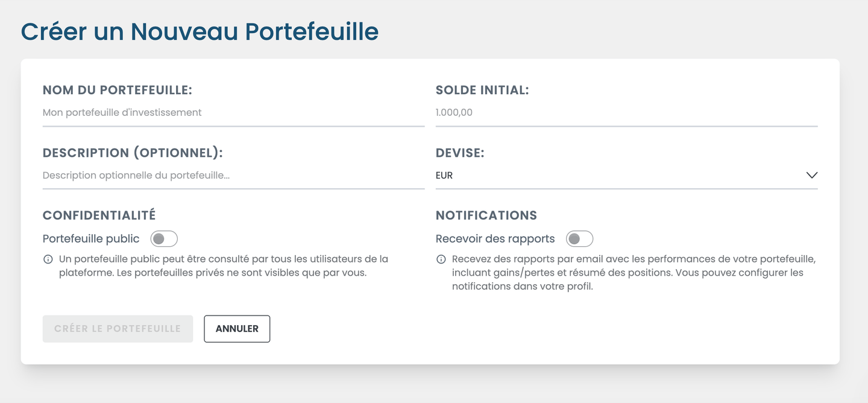Click the "Nom du portefeuille:" field label
This screenshot has width=868, height=403.
pyautogui.click(x=117, y=90)
